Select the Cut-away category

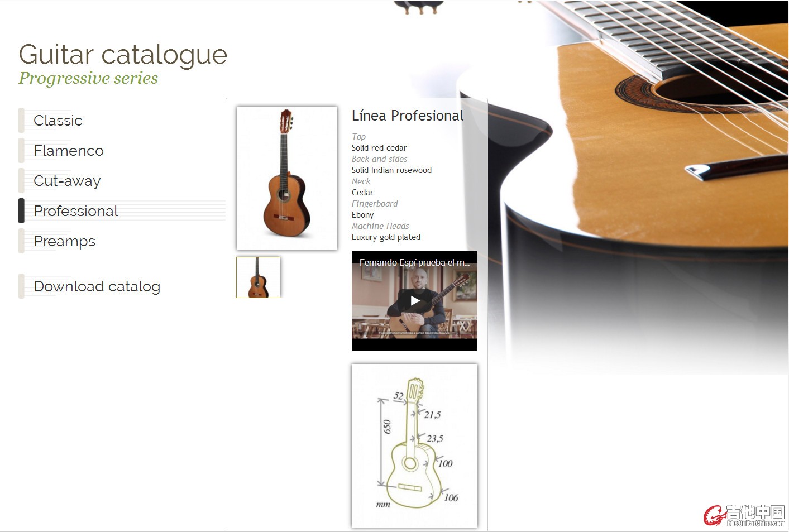(x=67, y=181)
